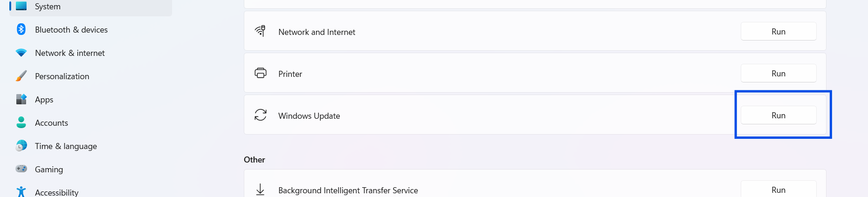Click the Time & language globe icon
Viewport: 868px width, 197px height.
(21, 146)
